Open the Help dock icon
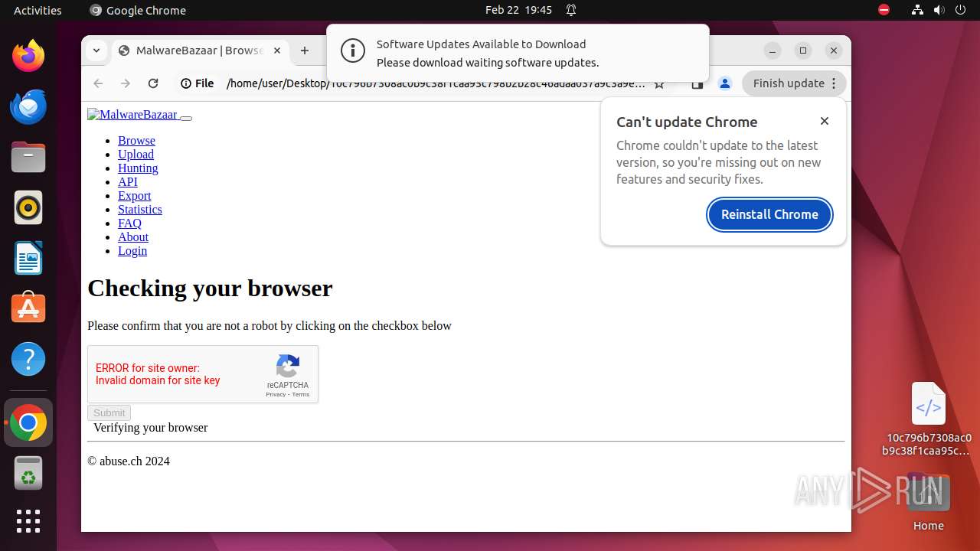The width and height of the screenshot is (980, 551). (28, 359)
